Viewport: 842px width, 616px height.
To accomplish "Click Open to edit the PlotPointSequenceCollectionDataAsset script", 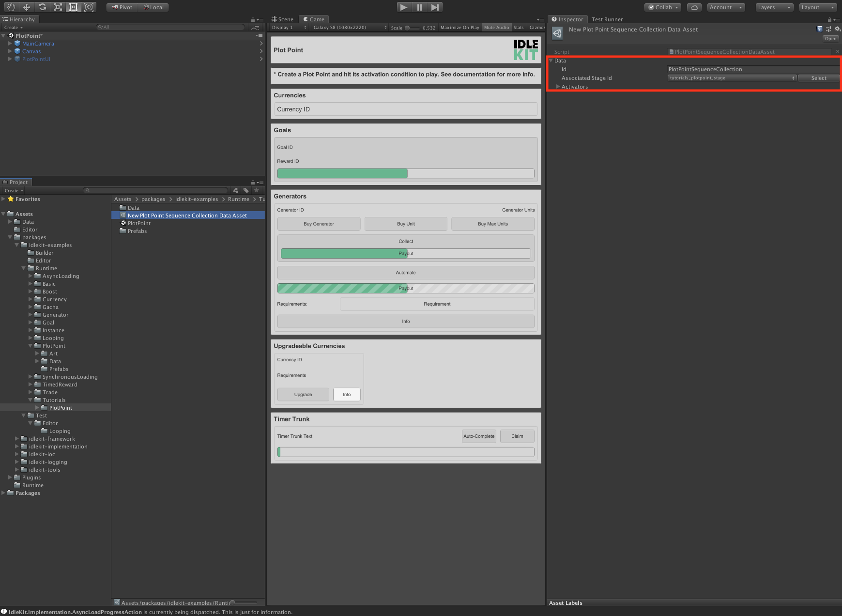I will pyautogui.click(x=830, y=38).
